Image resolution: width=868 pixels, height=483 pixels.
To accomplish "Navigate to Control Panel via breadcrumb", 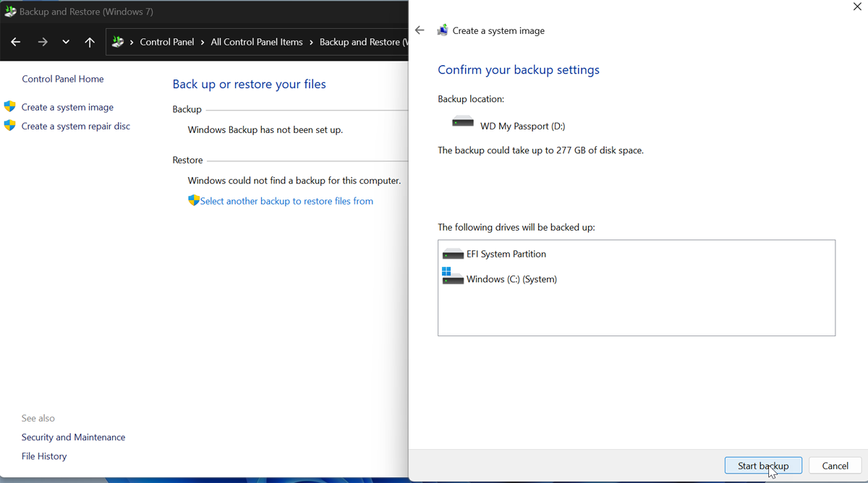I will click(x=167, y=42).
